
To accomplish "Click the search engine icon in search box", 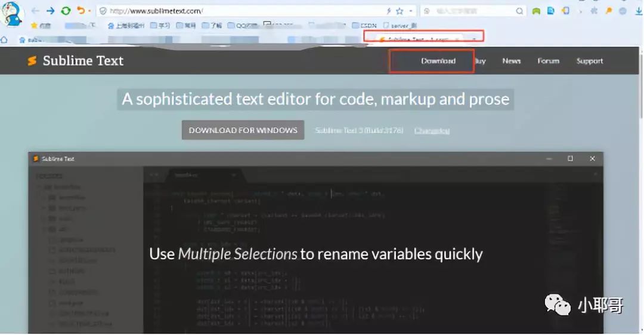I will coord(427,11).
